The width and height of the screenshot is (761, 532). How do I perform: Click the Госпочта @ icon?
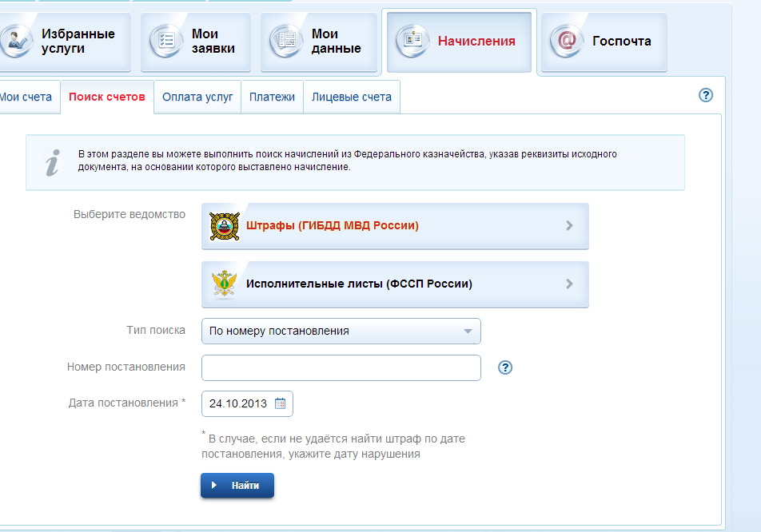(567, 41)
